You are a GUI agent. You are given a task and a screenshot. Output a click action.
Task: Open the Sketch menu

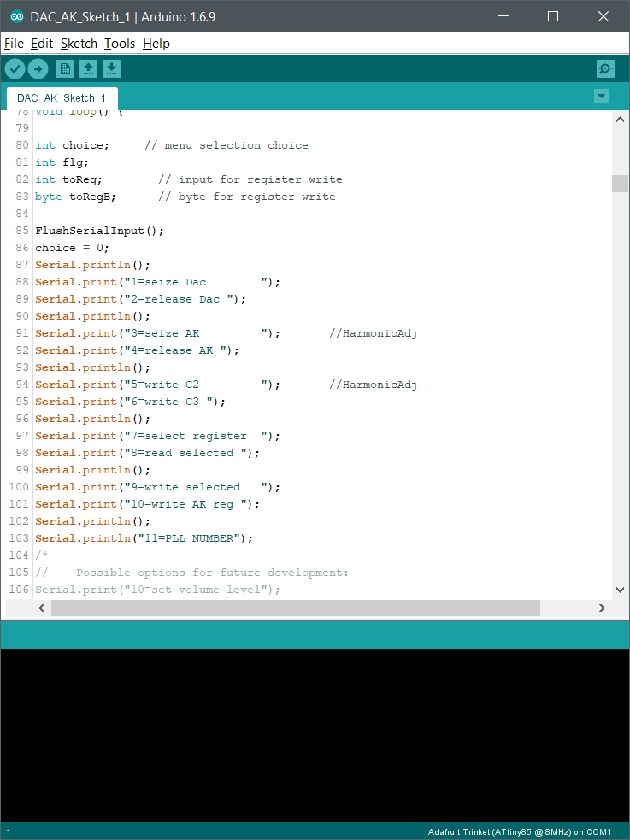(79, 44)
